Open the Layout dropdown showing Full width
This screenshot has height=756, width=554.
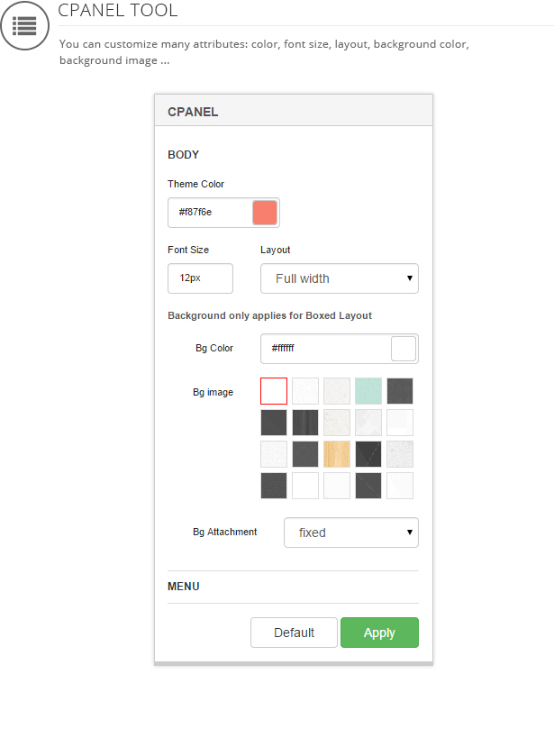[340, 278]
